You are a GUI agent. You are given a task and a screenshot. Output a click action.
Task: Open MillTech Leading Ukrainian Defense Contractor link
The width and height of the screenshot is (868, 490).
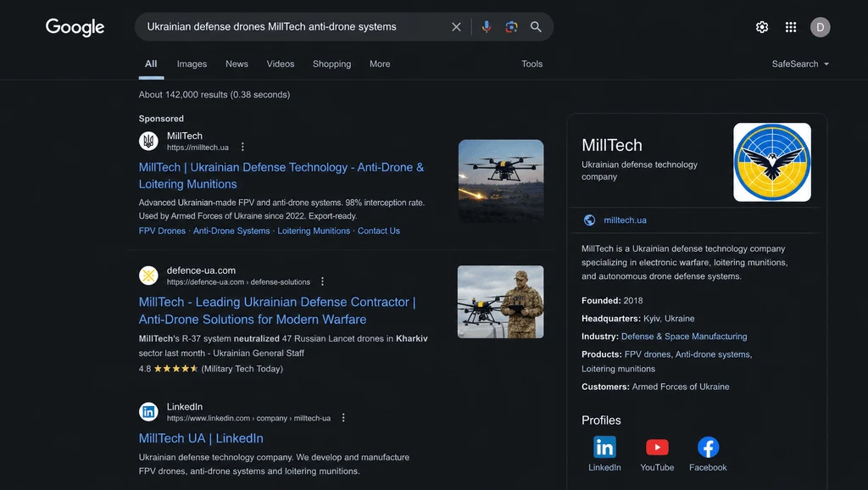point(277,310)
